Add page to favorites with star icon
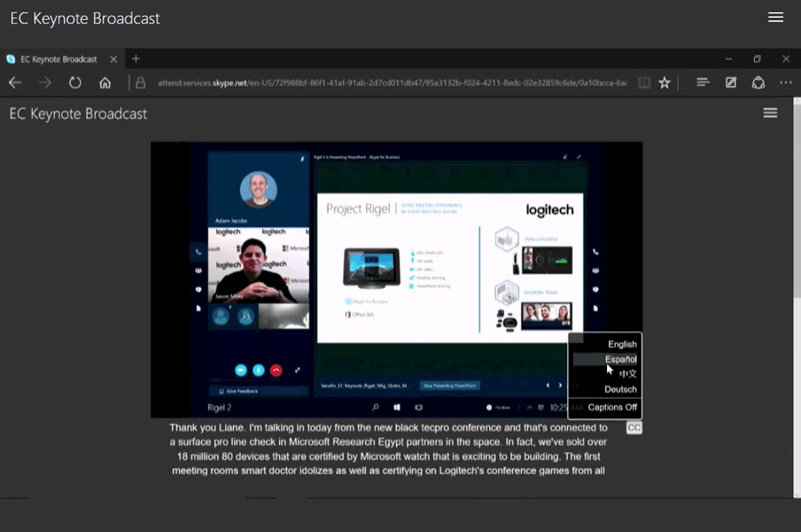 pos(664,83)
